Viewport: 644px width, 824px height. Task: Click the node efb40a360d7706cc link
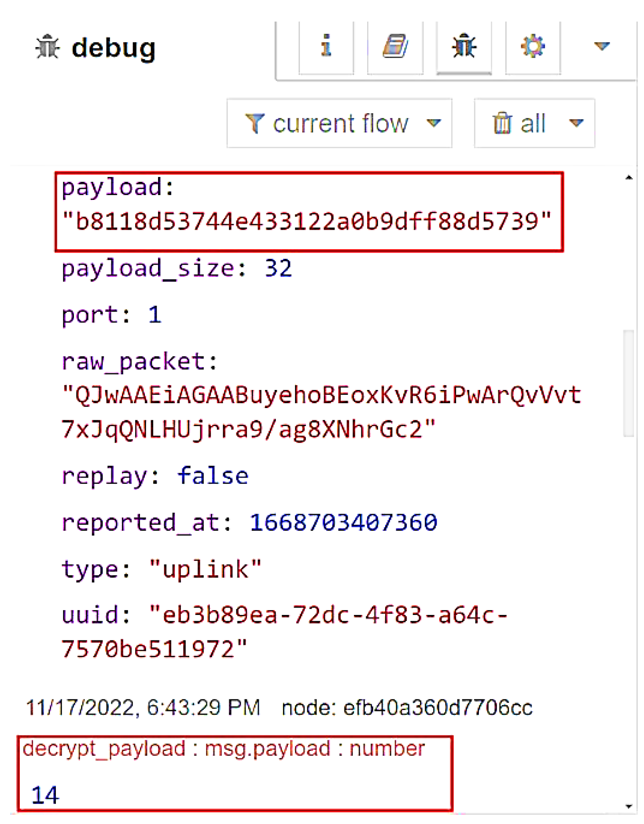coord(407,708)
